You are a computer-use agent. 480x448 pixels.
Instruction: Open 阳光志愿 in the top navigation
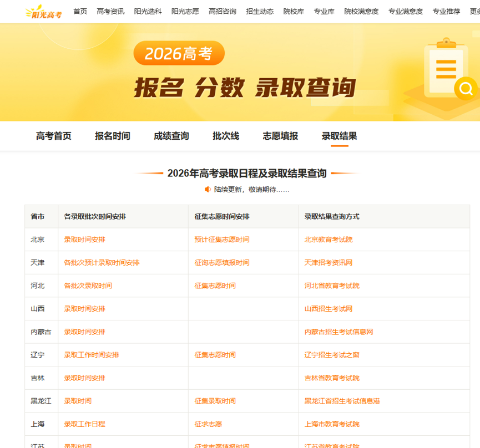[x=185, y=12]
